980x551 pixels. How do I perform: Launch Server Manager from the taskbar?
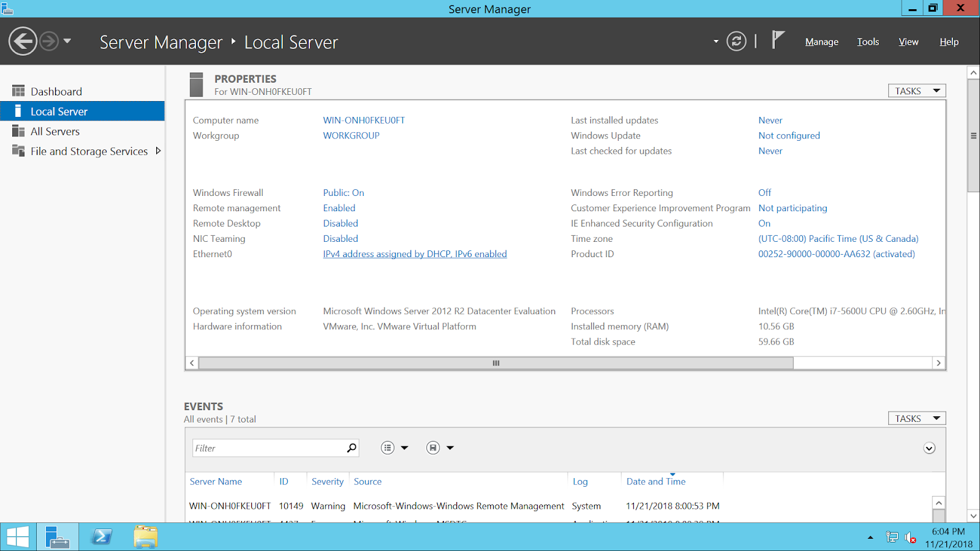coord(58,536)
